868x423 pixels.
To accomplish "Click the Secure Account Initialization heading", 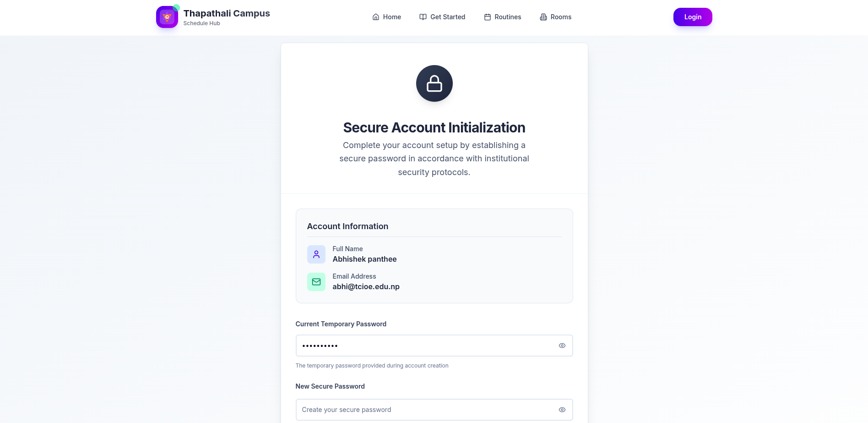I will click(x=434, y=127).
